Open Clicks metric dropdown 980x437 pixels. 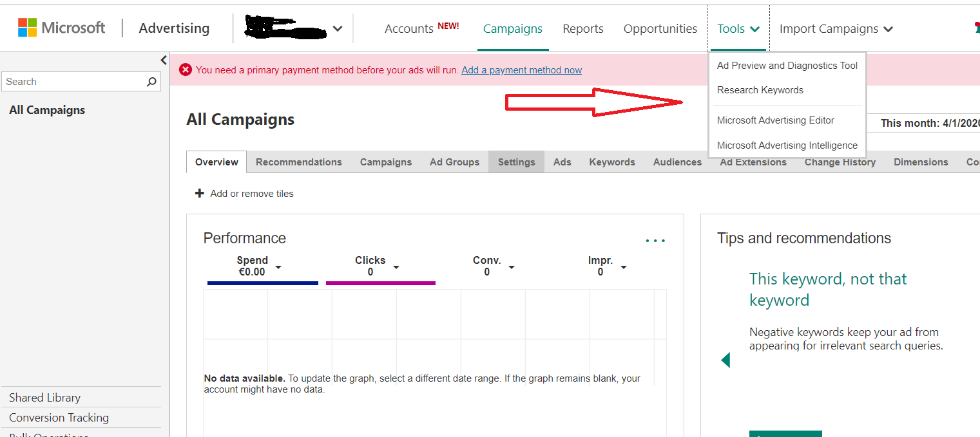point(396,266)
